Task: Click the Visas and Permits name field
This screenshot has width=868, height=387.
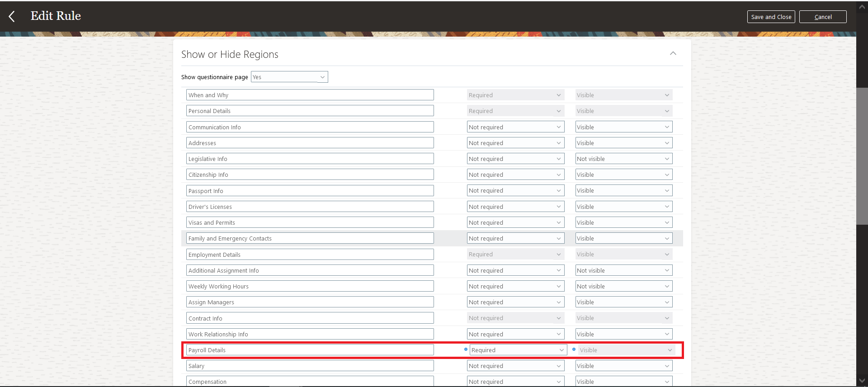Action: (310, 222)
